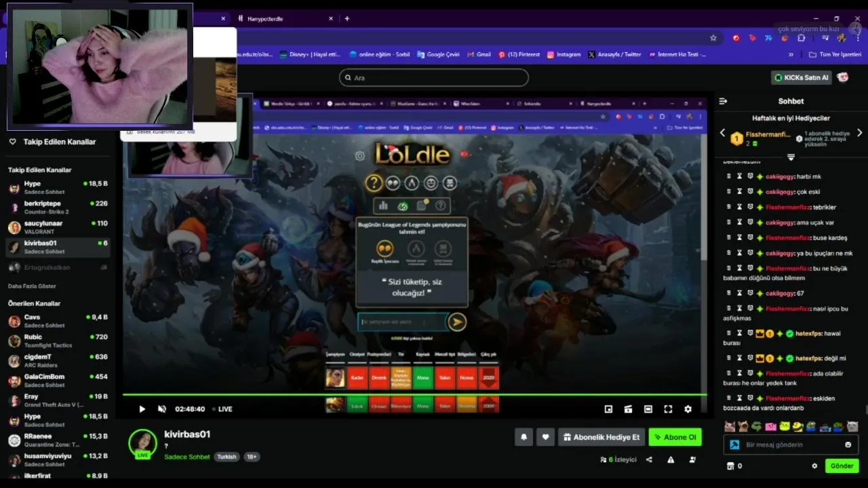
Task: Follow the channel with the heart button
Action: pyautogui.click(x=545, y=437)
